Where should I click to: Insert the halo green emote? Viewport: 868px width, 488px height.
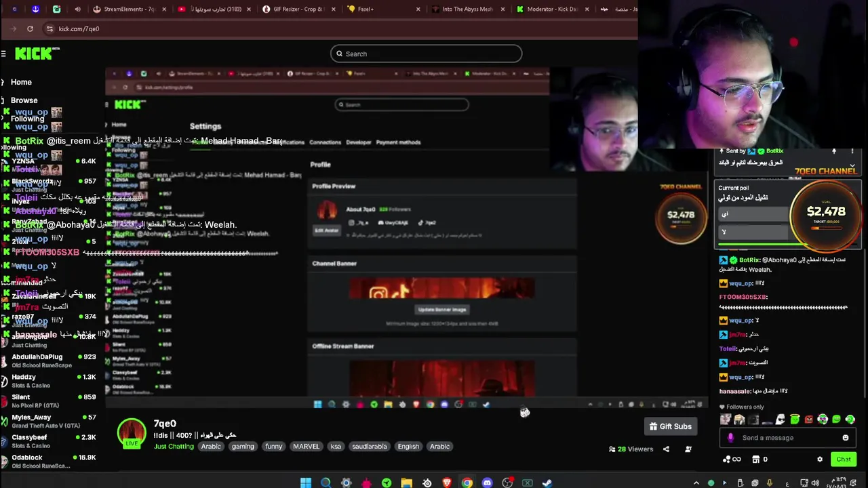click(x=795, y=420)
